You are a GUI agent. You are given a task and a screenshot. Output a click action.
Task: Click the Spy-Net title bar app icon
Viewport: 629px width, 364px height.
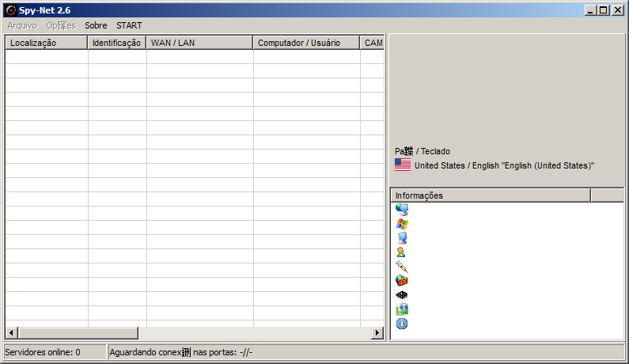point(11,10)
